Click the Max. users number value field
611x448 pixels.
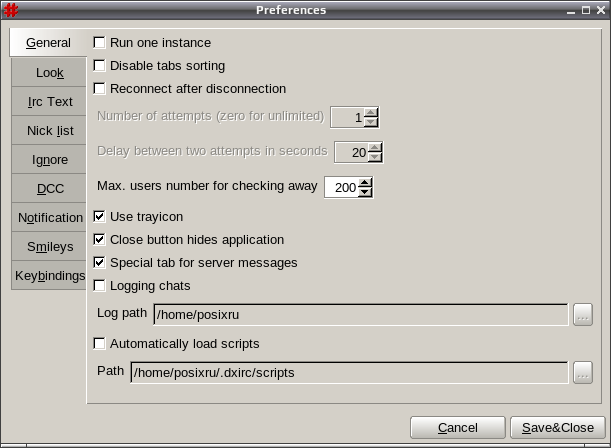[x=342, y=187]
